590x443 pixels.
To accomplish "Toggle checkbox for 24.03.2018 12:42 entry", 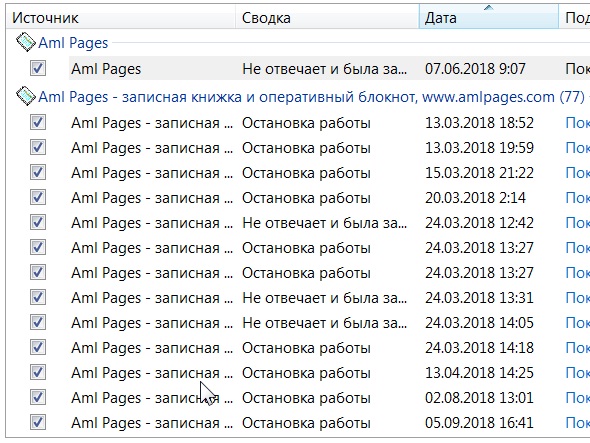I will 38,222.
